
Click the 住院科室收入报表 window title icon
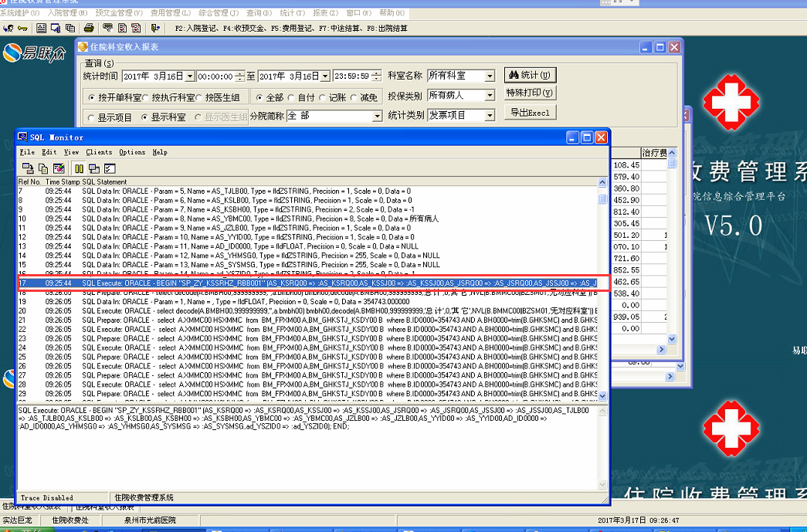tap(83, 47)
